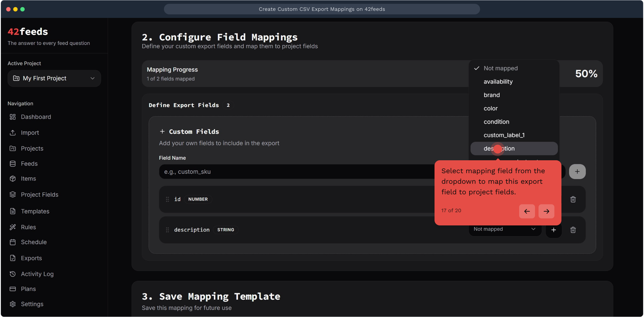
Task: Click the Project Fields layers icon
Action: click(x=13, y=195)
